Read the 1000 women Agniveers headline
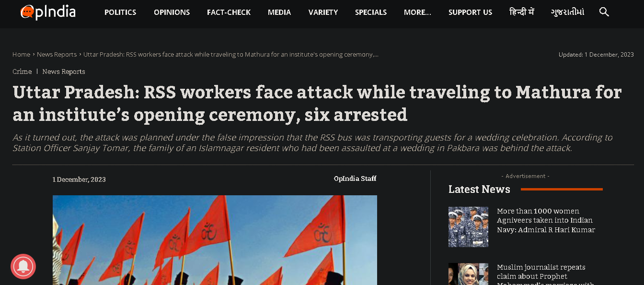The height and width of the screenshot is (285, 644). pos(546,220)
